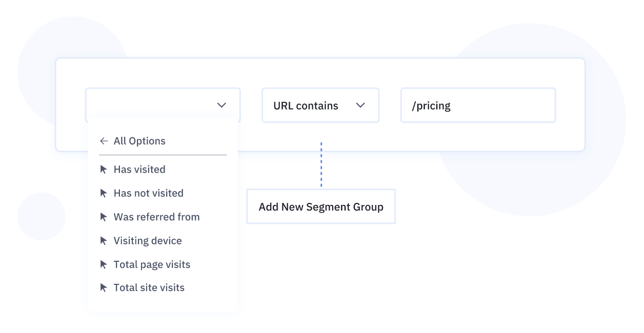Choose the Total page visits option
Screen dimensions: 644x333
pyautogui.click(x=152, y=264)
